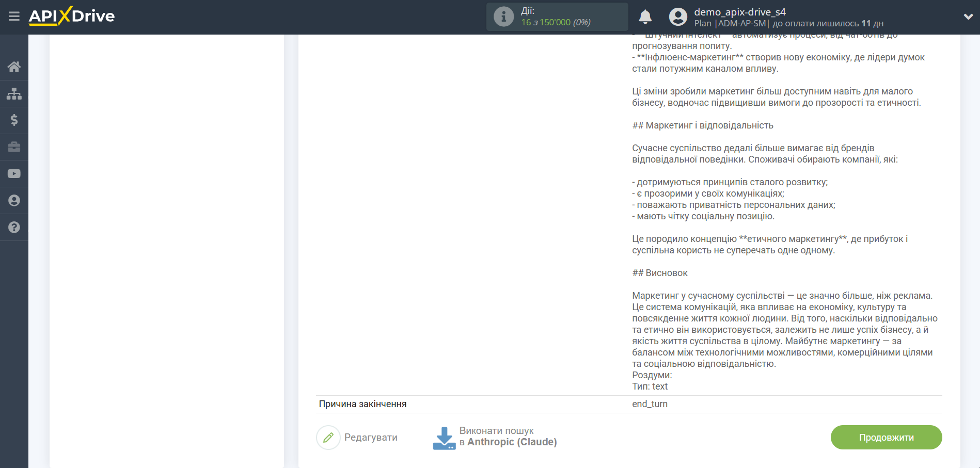Select 'поважають приватність персональних даних' line
Screen dimensions: 980x468
(734, 205)
